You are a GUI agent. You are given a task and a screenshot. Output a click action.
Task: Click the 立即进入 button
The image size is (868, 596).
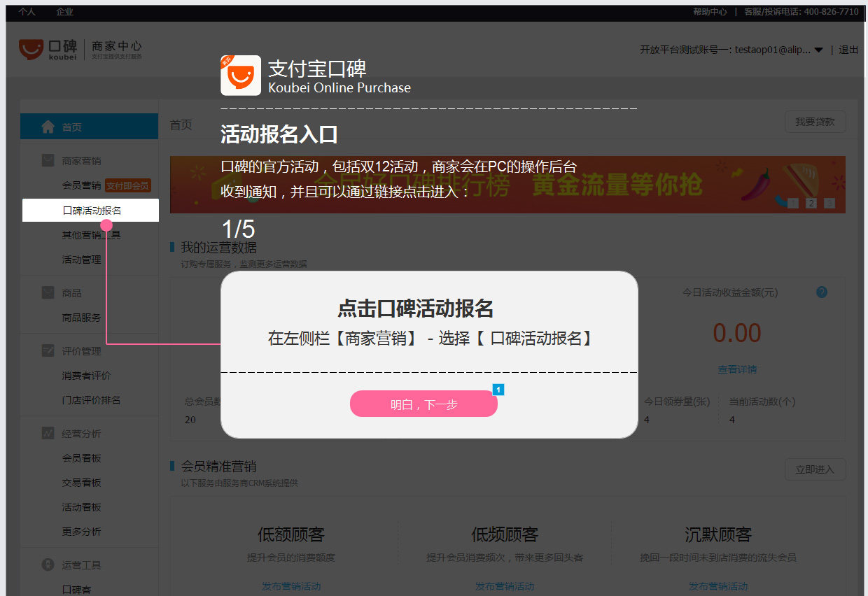815,469
